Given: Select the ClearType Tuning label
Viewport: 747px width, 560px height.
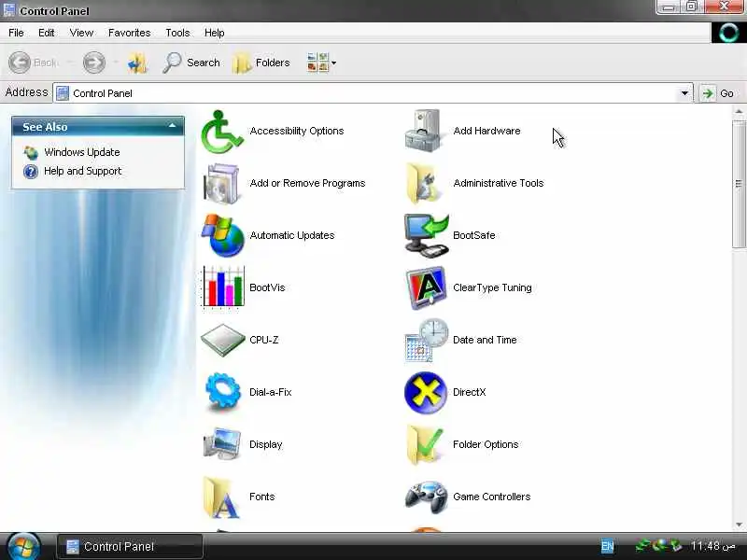Looking at the screenshot, I should 492,287.
